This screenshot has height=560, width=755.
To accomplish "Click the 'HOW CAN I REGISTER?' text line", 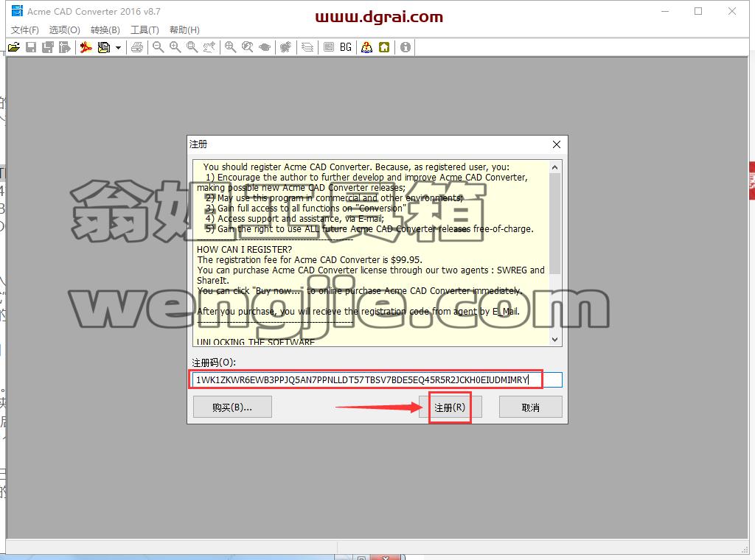I will (x=245, y=249).
